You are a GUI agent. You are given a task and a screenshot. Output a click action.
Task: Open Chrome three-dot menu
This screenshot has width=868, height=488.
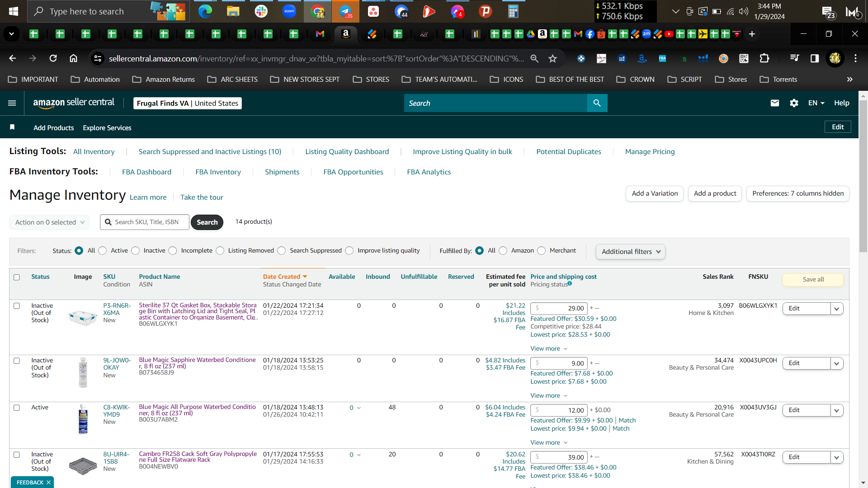point(855,58)
